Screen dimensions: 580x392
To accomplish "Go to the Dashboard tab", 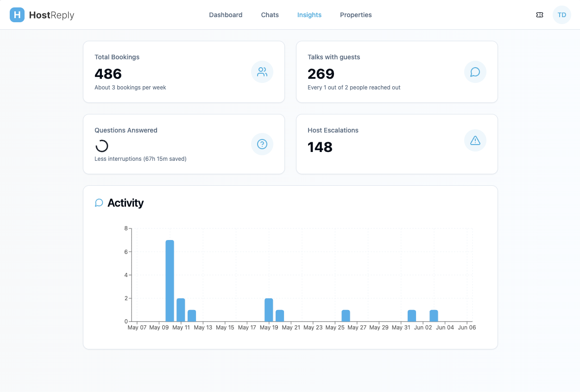I will click(226, 15).
